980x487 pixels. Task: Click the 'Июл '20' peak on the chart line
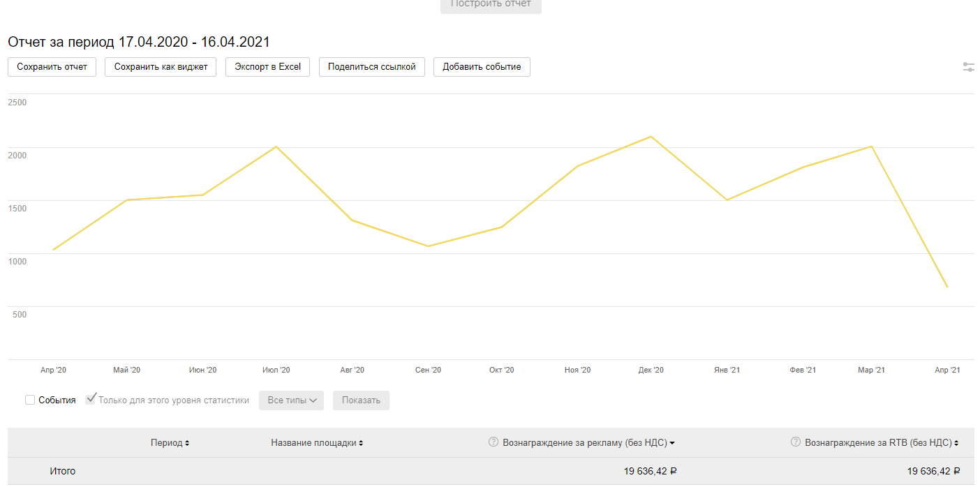pyautogui.click(x=276, y=147)
